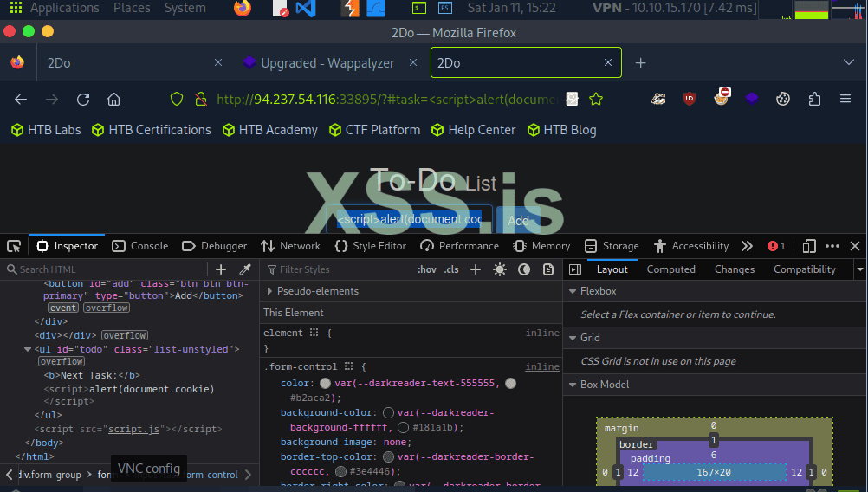
Task: Toggle the 3-pane inspector layout
Action: (575, 269)
